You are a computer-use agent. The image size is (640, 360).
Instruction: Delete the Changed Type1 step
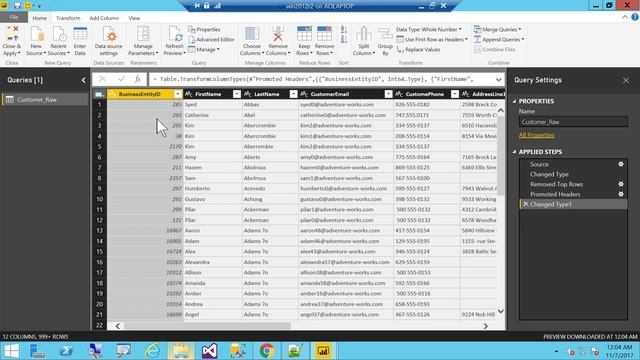coord(525,204)
